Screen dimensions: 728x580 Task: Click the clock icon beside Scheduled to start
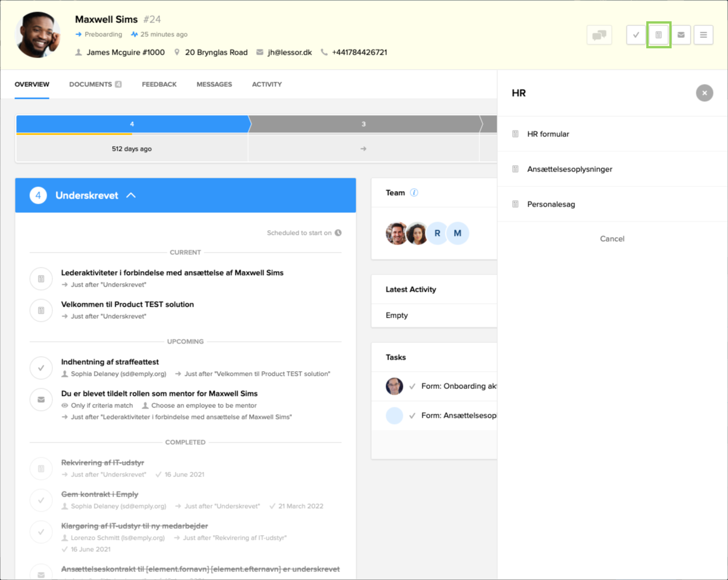pyautogui.click(x=338, y=233)
